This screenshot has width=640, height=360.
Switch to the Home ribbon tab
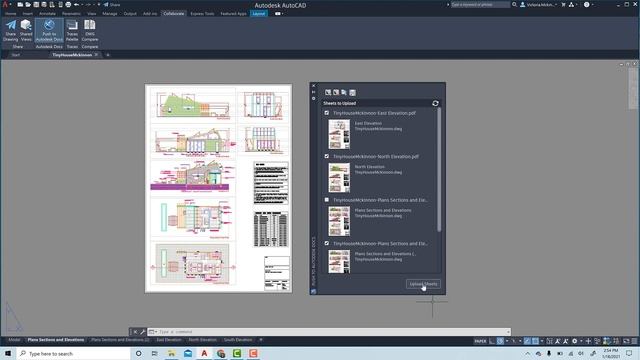point(11,13)
